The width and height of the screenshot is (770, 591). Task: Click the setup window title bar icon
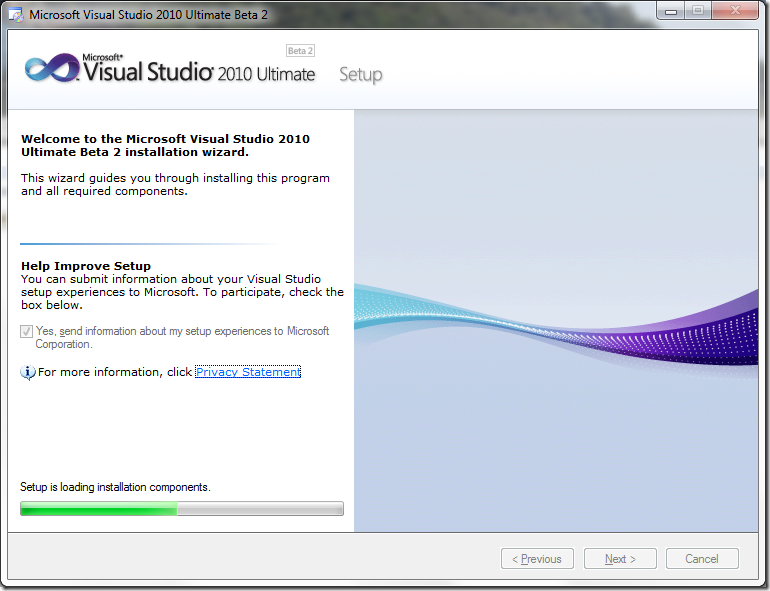[16, 15]
